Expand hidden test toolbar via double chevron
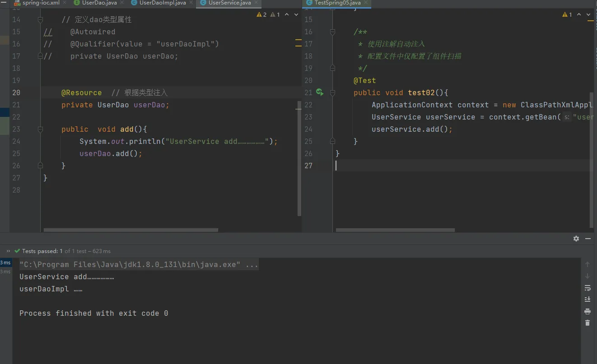The image size is (597, 364). [x=8, y=251]
